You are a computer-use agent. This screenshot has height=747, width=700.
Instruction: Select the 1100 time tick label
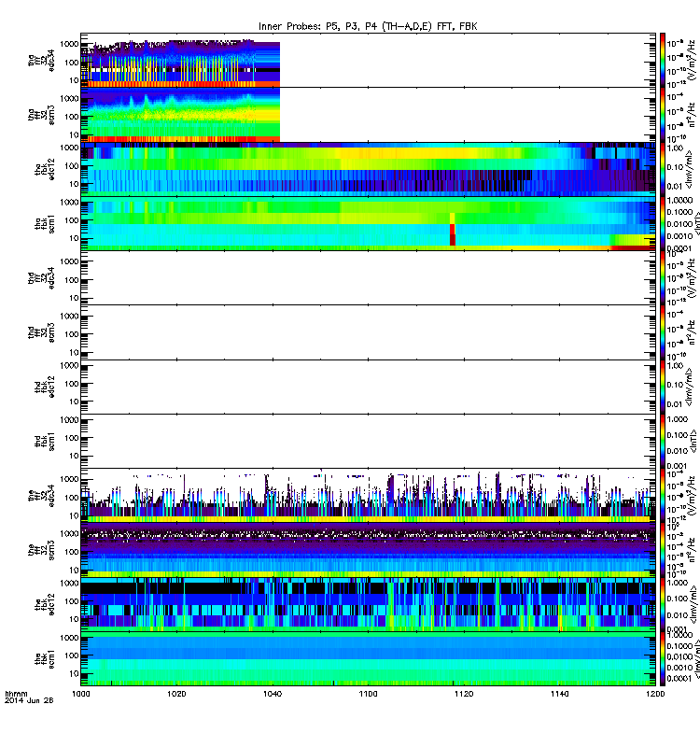(x=368, y=694)
